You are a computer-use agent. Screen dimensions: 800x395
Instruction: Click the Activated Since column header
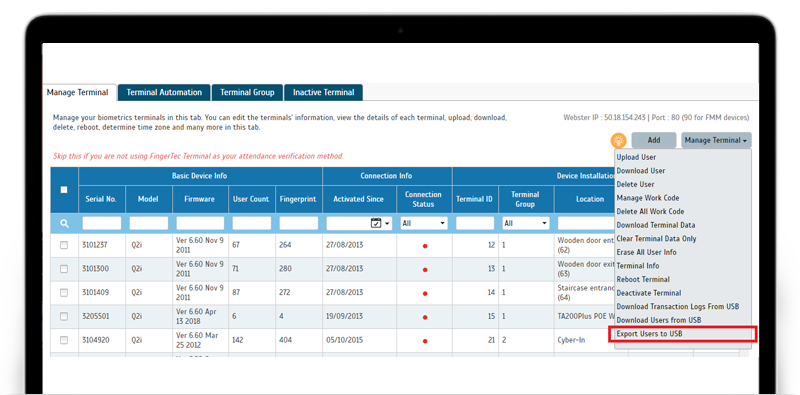[359, 199]
